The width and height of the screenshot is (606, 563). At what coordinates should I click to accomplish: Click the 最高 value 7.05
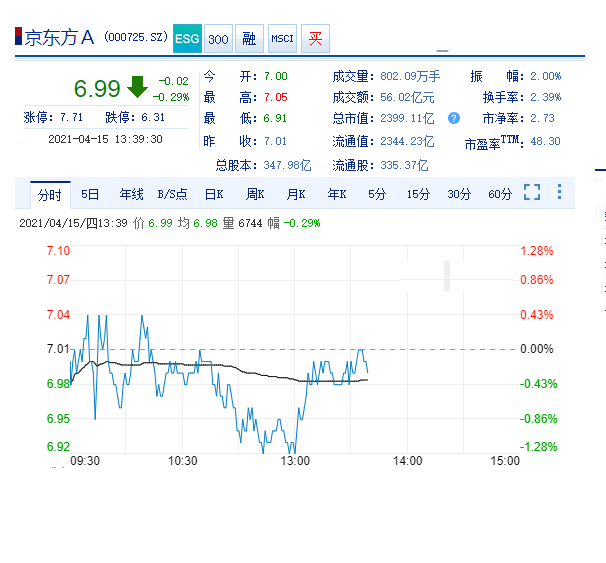click(276, 97)
